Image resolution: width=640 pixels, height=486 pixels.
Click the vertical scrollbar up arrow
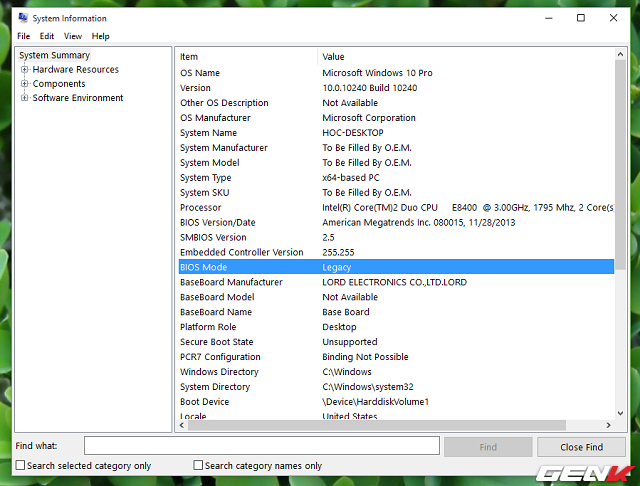(620, 54)
